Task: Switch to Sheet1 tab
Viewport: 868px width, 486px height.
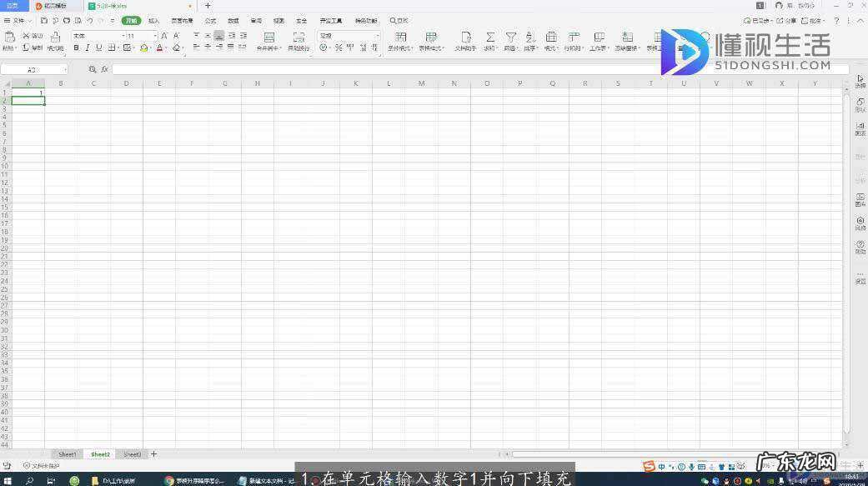Action: [x=67, y=454]
